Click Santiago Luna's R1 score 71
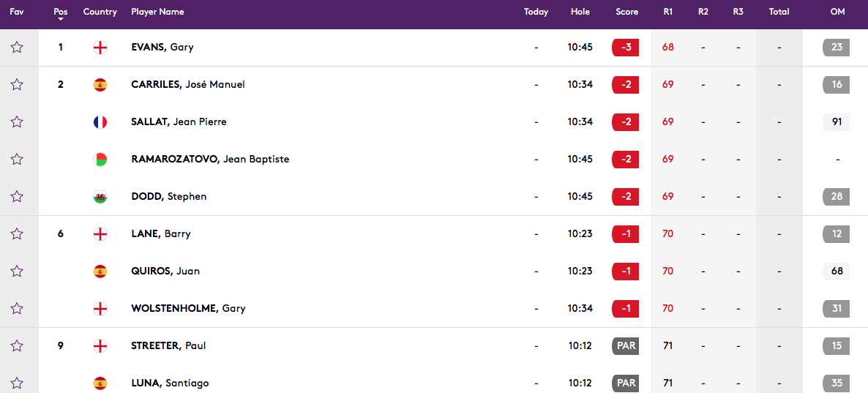The width and height of the screenshot is (868, 393). click(667, 383)
